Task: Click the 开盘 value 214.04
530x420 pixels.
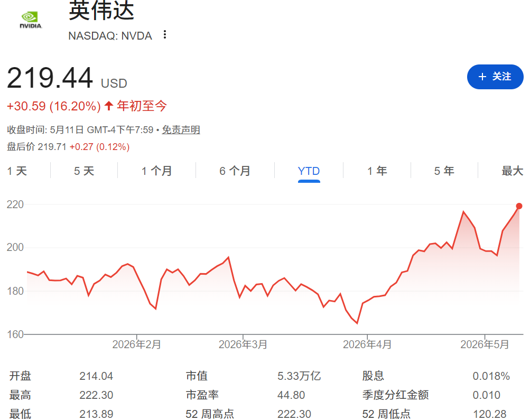Action: pos(96,376)
